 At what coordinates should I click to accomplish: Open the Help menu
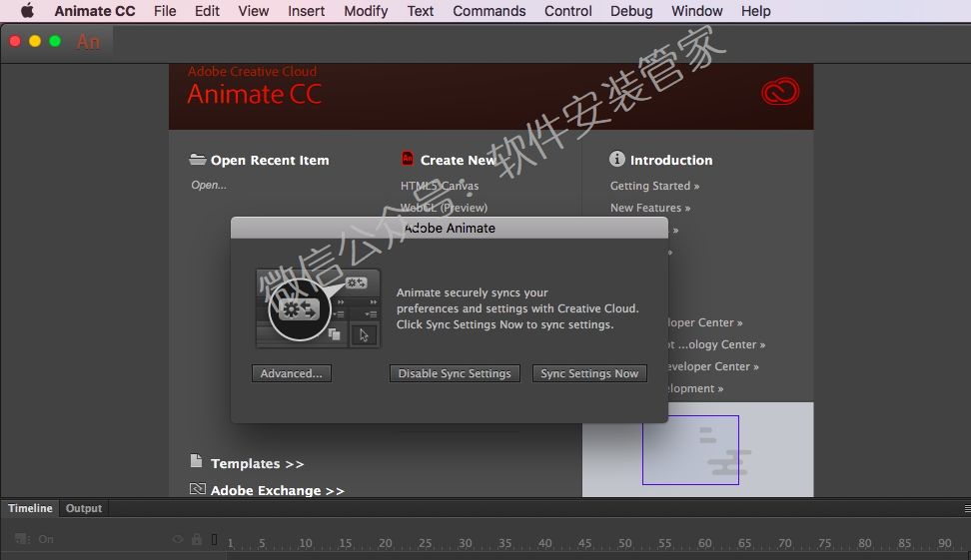(755, 11)
